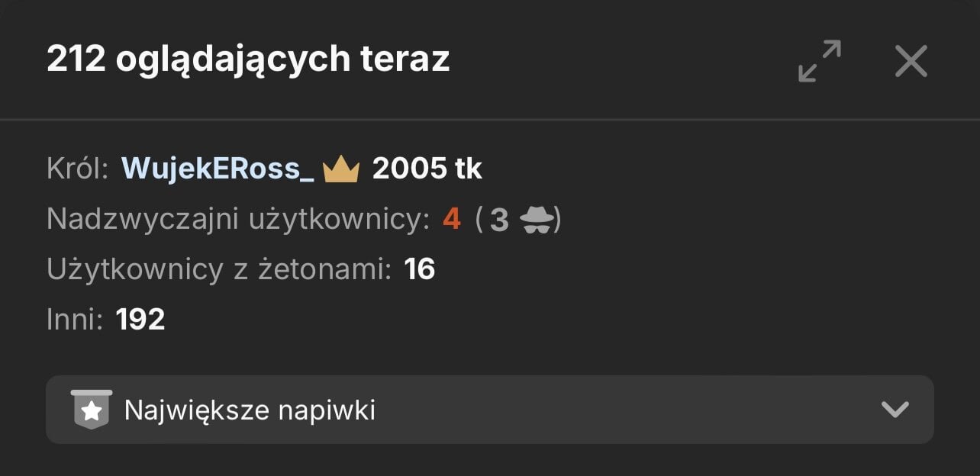Click the Król label
This screenshot has width=980, height=476.
pyautogui.click(x=77, y=169)
